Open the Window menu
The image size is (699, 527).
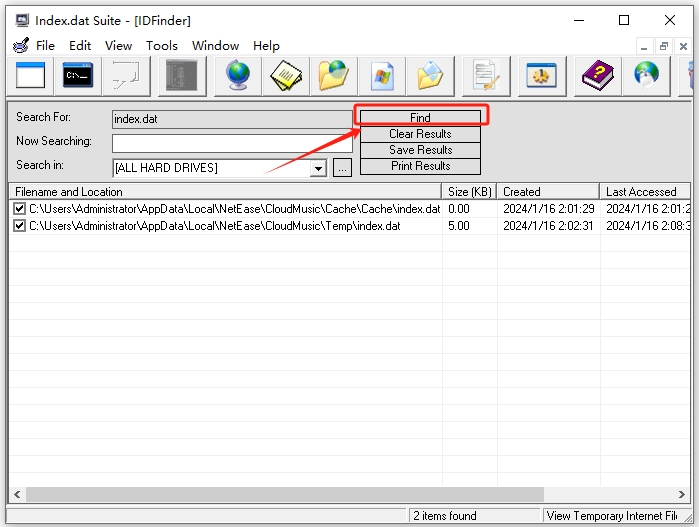coord(215,45)
